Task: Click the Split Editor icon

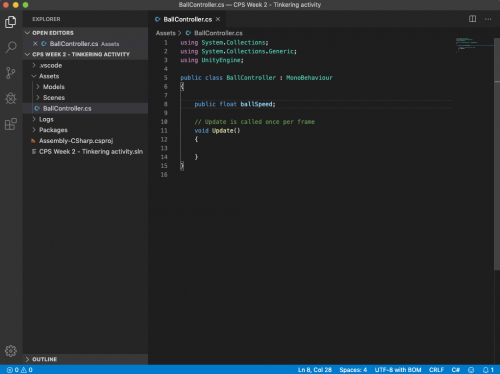Action: (x=472, y=19)
